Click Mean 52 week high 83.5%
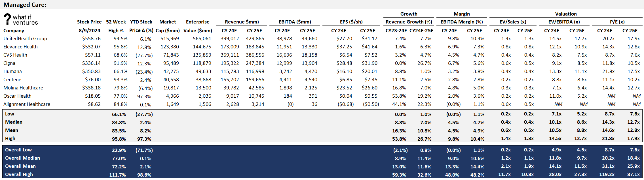 [119, 131]
